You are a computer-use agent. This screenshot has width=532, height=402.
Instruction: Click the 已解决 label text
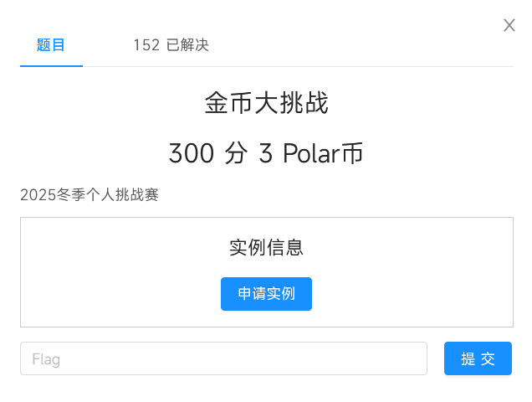tap(187, 45)
